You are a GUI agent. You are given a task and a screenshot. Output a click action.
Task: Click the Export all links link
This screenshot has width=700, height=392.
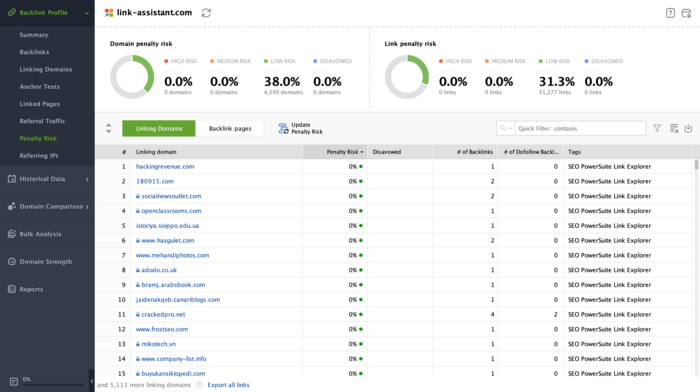coord(228,385)
